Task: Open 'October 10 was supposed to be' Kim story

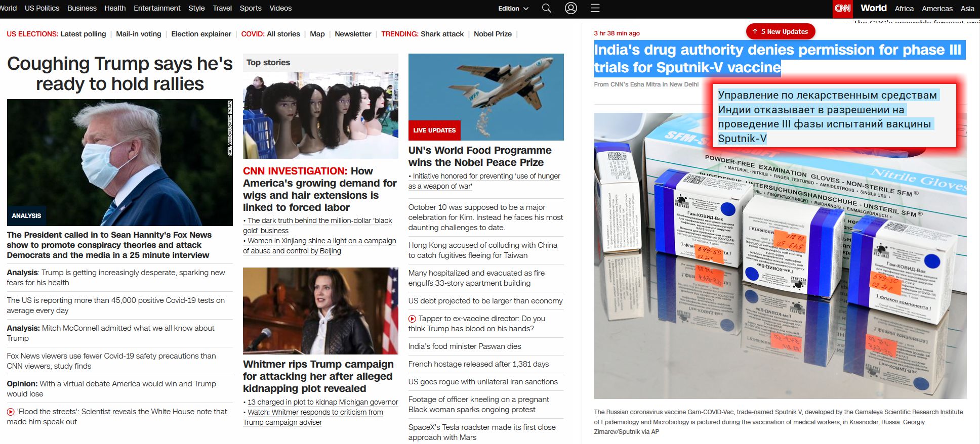Action: click(486, 217)
